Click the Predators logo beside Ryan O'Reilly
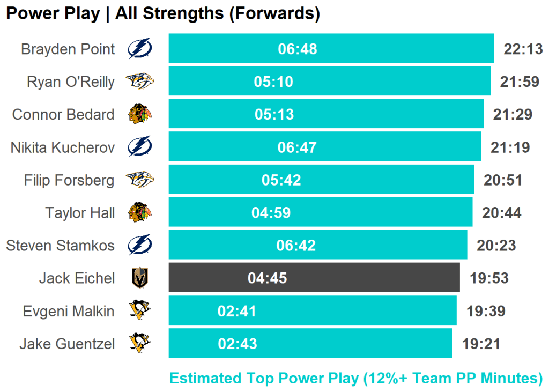Image resolution: width=549 pixels, height=392 pixels. click(139, 82)
